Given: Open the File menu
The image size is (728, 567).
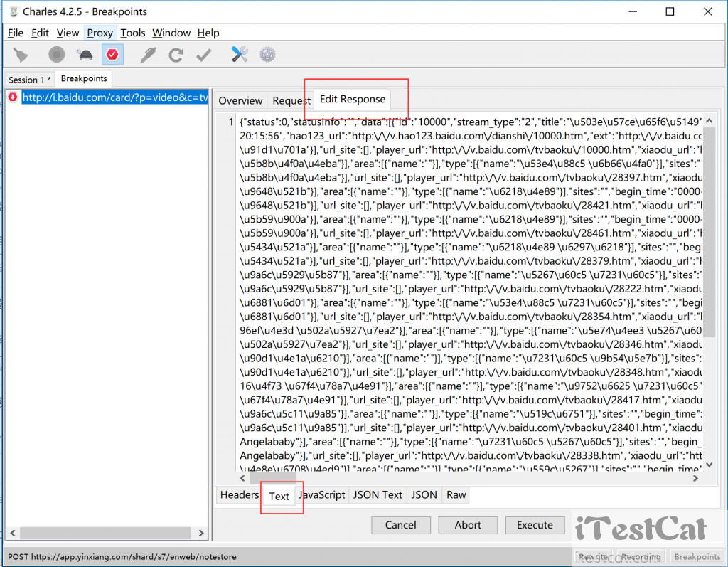Looking at the screenshot, I should coord(16,33).
